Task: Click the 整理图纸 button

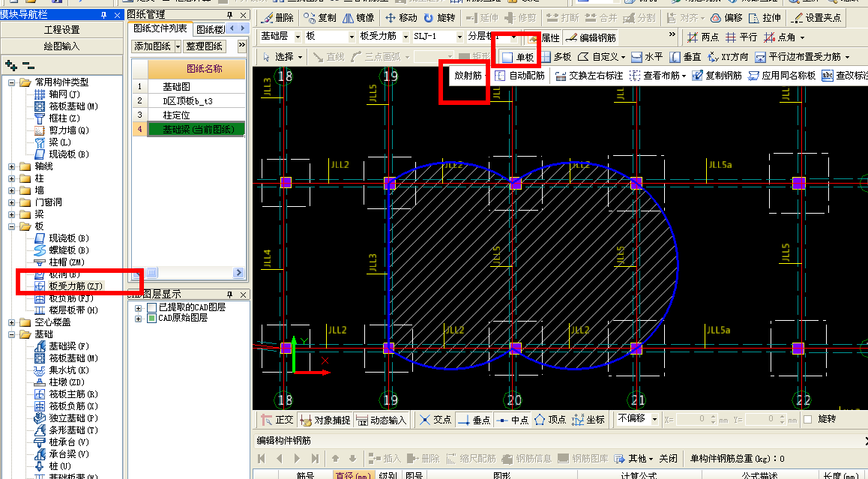Action: tap(205, 46)
